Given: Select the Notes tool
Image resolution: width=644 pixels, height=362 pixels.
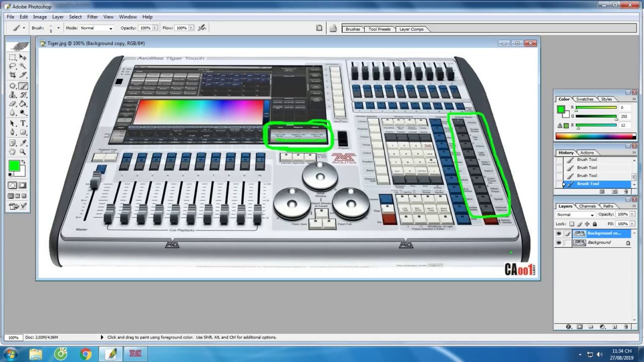Looking at the screenshot, I should coord(13,143).
